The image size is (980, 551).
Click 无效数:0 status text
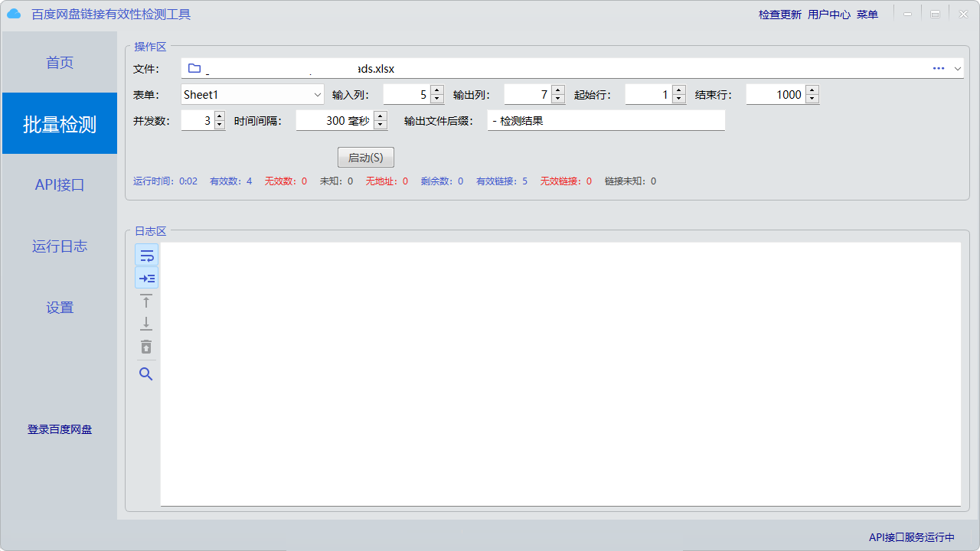(x=286, y=181)
